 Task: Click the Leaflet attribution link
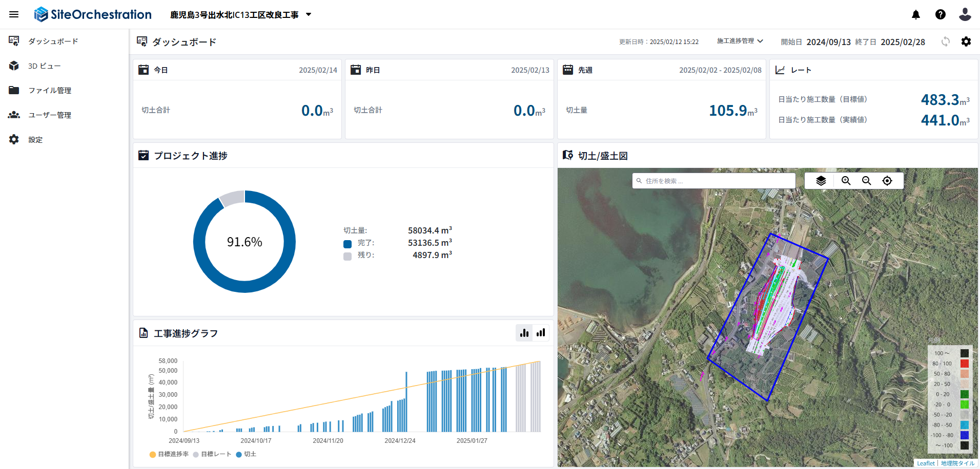(926, 463)
